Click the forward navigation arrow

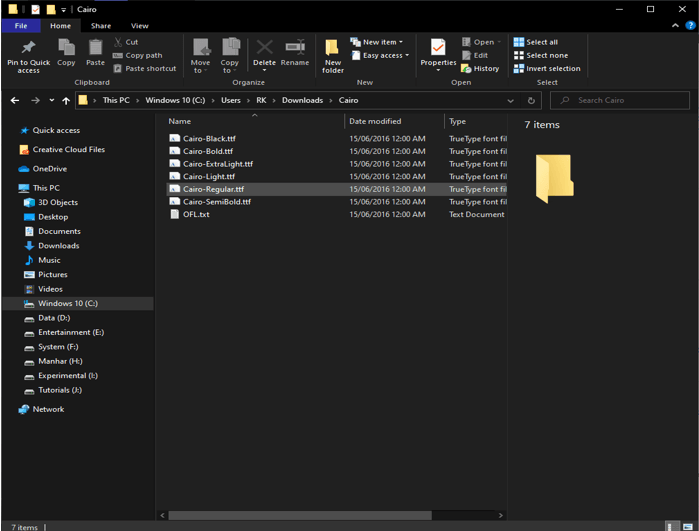35,101
